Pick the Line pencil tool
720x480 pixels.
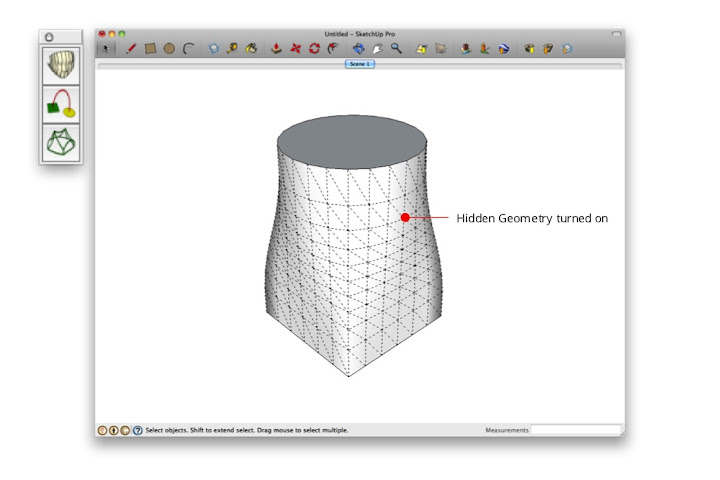point(131,47)
